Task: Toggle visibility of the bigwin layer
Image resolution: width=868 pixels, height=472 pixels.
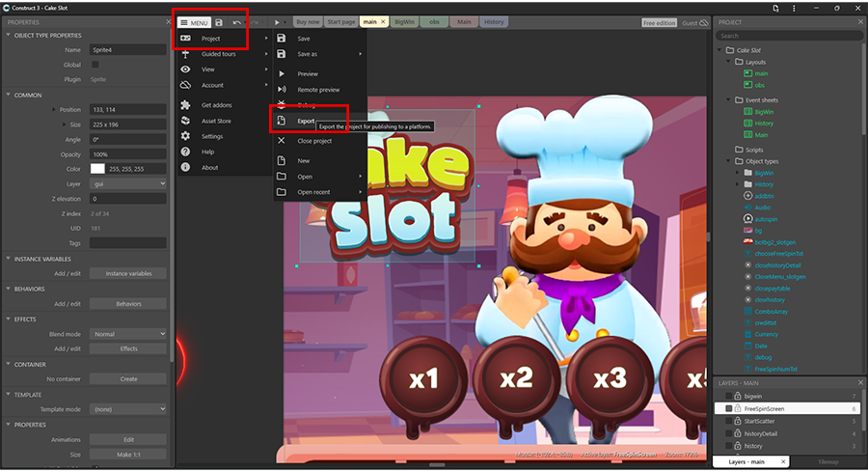Action: tap(729, 397)
